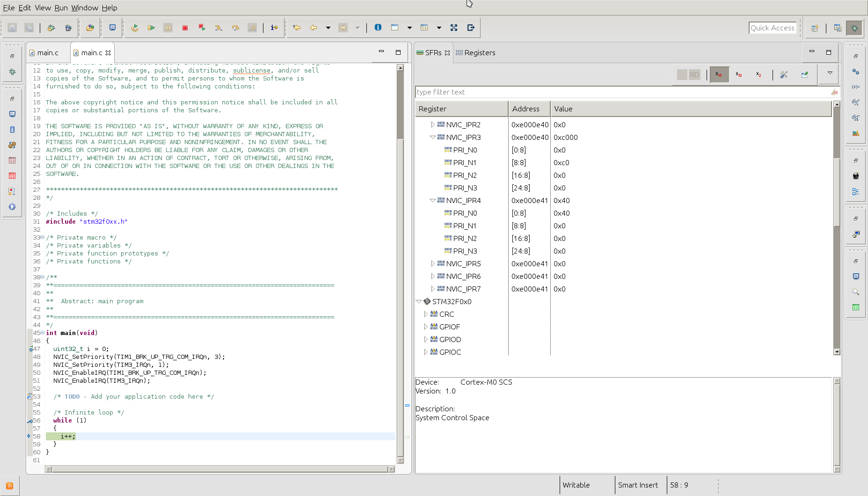Switch SFR values to binary format
Viewport: 868px width, 496px height.
[759, 75]
